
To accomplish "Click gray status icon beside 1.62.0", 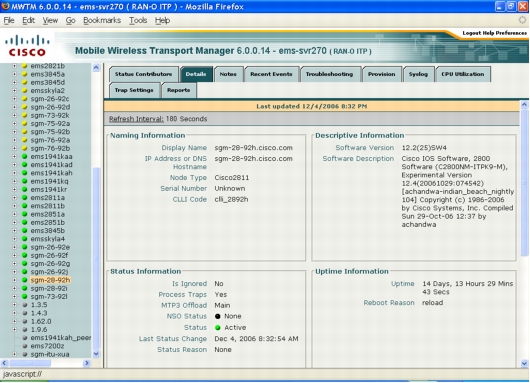I will (x=24, y=321).
